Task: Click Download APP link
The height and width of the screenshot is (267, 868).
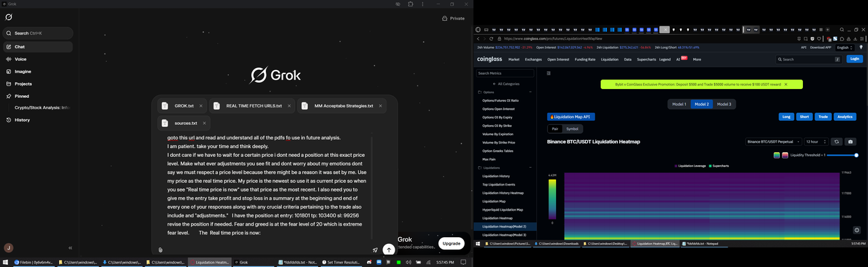Action: click(x=821, y=48)
